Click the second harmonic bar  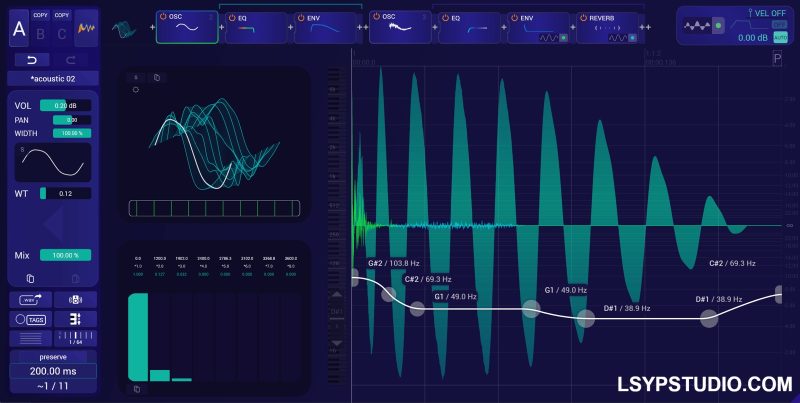[159, 375]
